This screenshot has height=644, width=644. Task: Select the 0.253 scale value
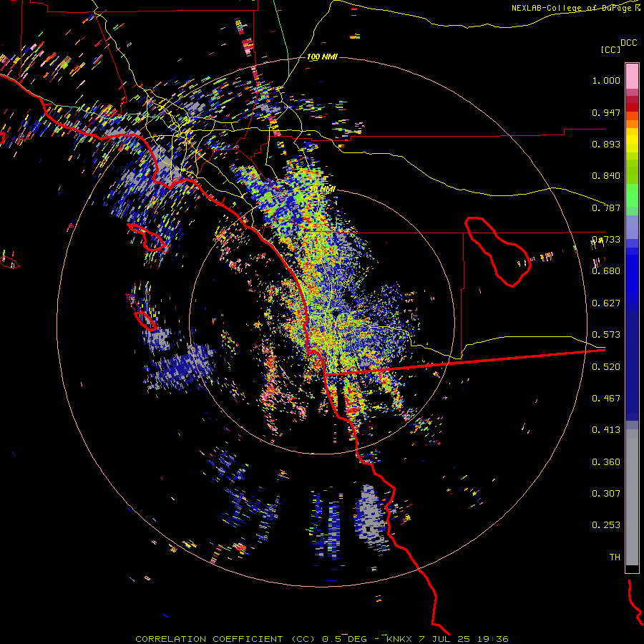coord(606,525)
